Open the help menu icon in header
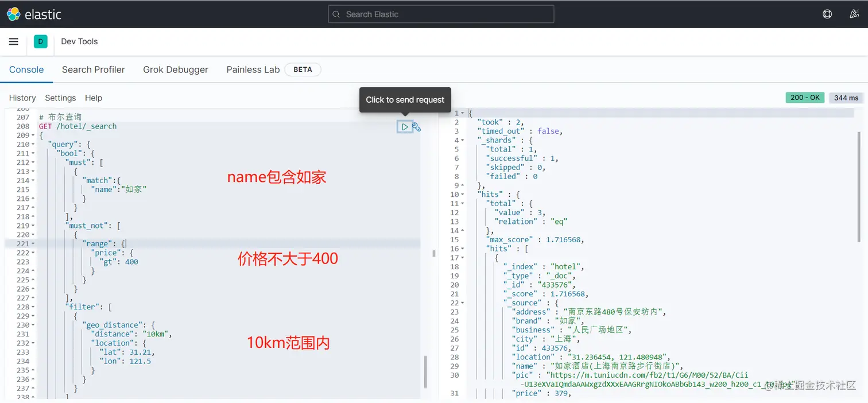The height and width of the screenshot is (403, 868). click(x=827, y=14)
